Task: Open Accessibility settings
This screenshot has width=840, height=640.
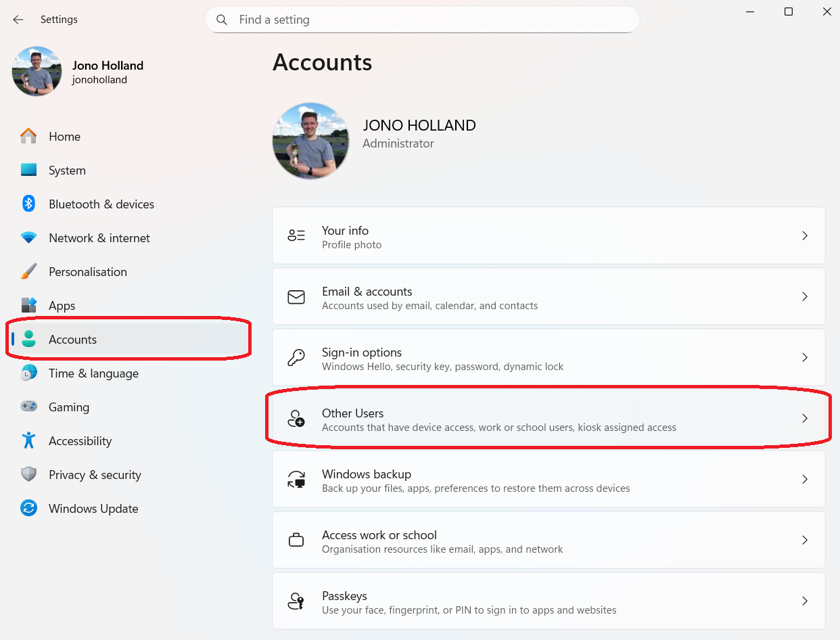Action: pos(129,440)
